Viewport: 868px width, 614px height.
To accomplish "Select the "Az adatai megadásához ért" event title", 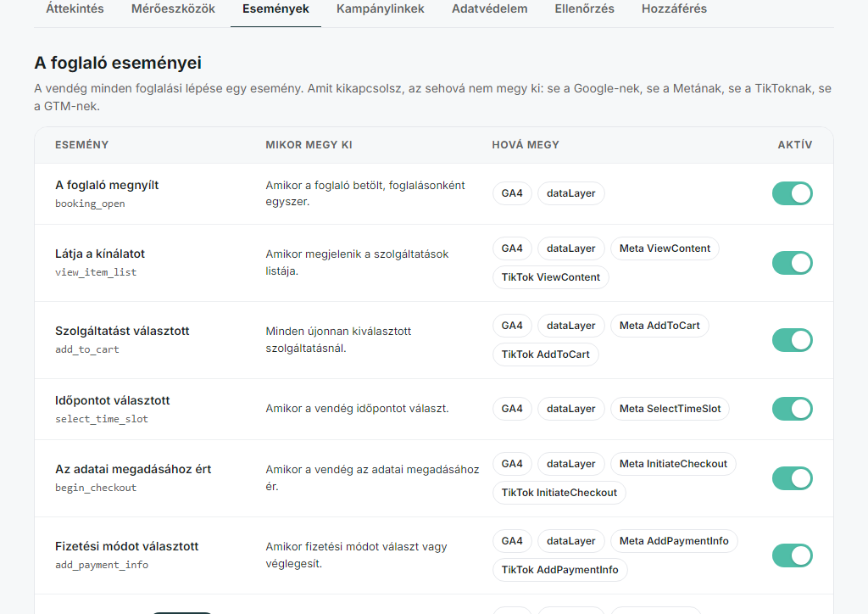I will tap(133, 470).
